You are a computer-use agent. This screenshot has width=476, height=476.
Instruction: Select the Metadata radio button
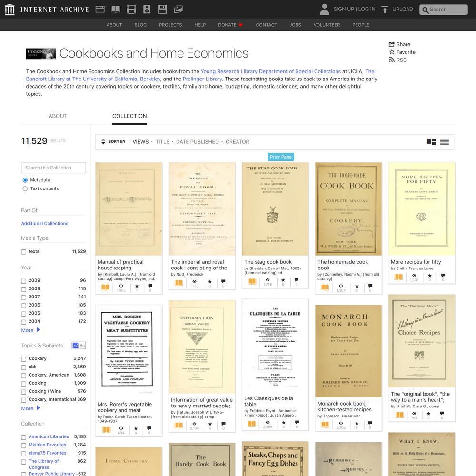[25, 180]
